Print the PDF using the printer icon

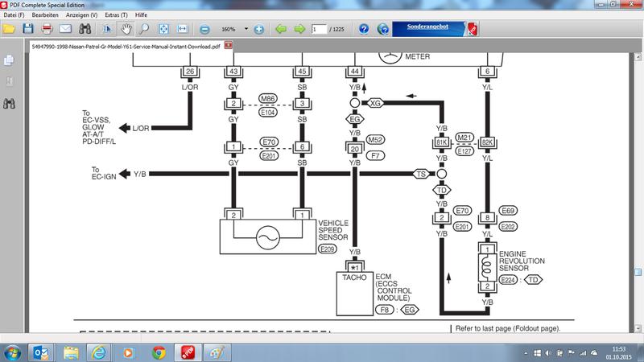tap(47, 29)
